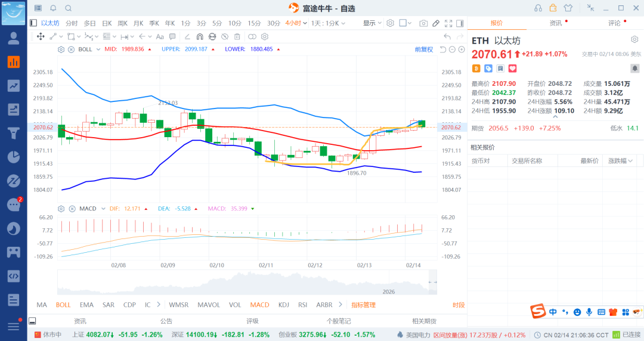The image size is (644, 341).
Task: Expand the 1天:1分K interval dropdown
Action: (x=329, y=23)
